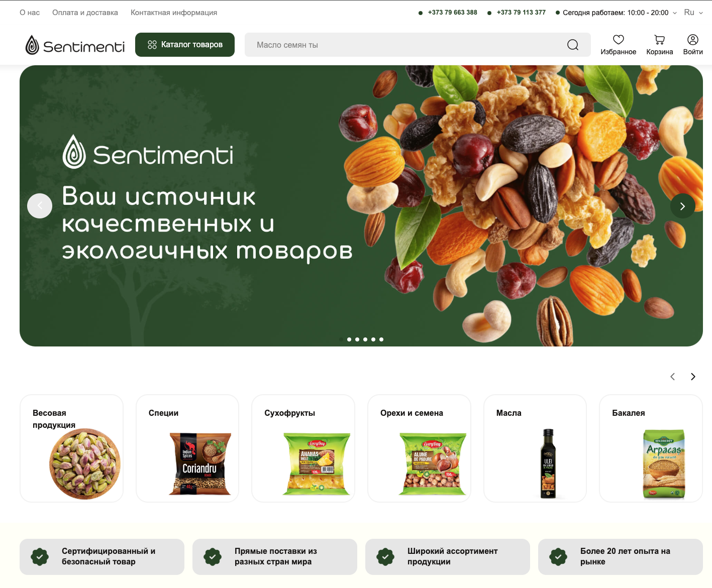Image resolution: width=712 pixels, height=588 pixels.
Task: Click the Войти user account icon
Action: (x=692, y=40)
